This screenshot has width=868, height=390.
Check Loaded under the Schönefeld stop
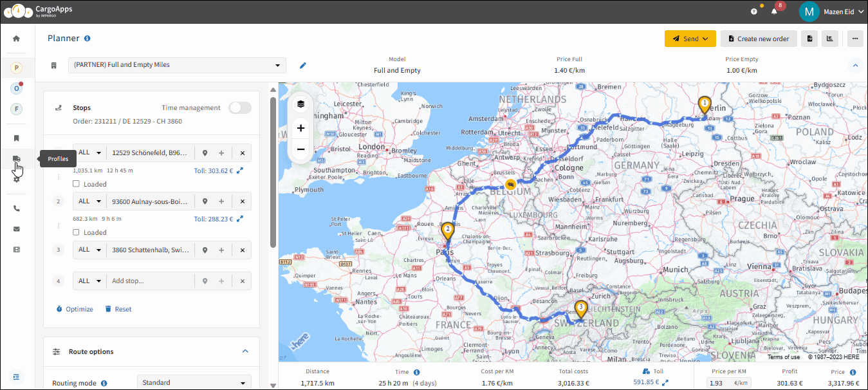[77, 184]
